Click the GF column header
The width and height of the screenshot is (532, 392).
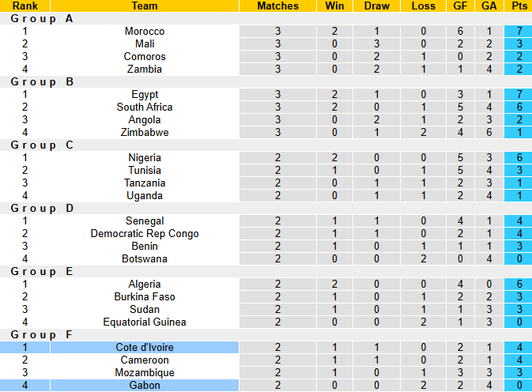click(x=460, y=6)
